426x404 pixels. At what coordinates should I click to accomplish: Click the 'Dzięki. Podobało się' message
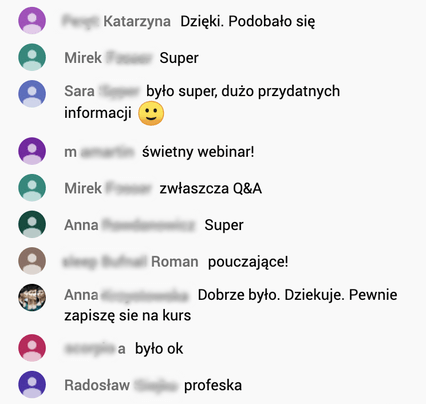[248, 22]
